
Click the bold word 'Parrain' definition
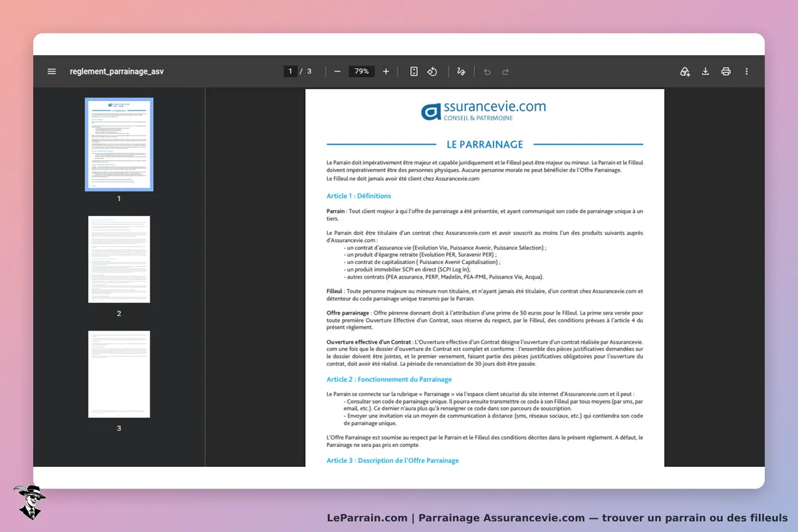tap(336, 211)
